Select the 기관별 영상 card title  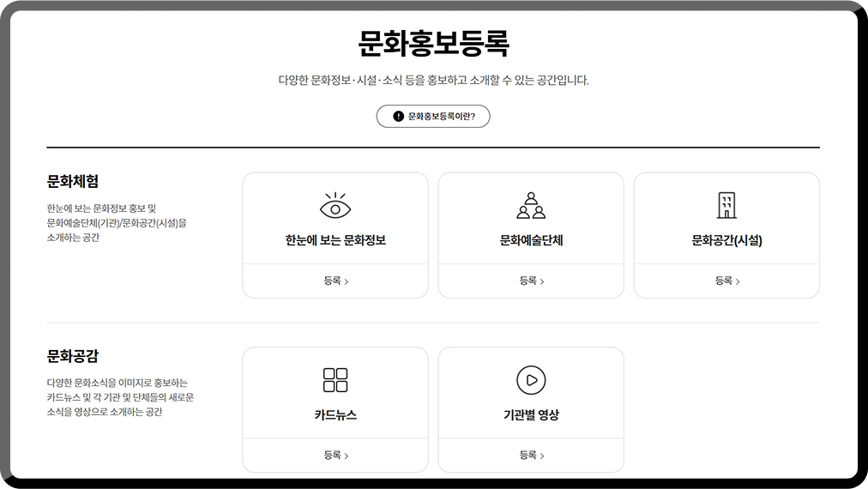[x=531, y=414]
